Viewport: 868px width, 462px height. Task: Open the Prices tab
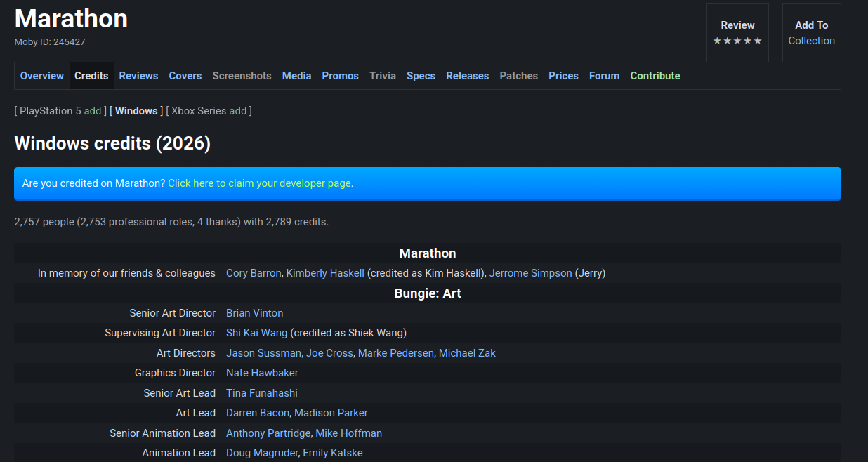563,76
